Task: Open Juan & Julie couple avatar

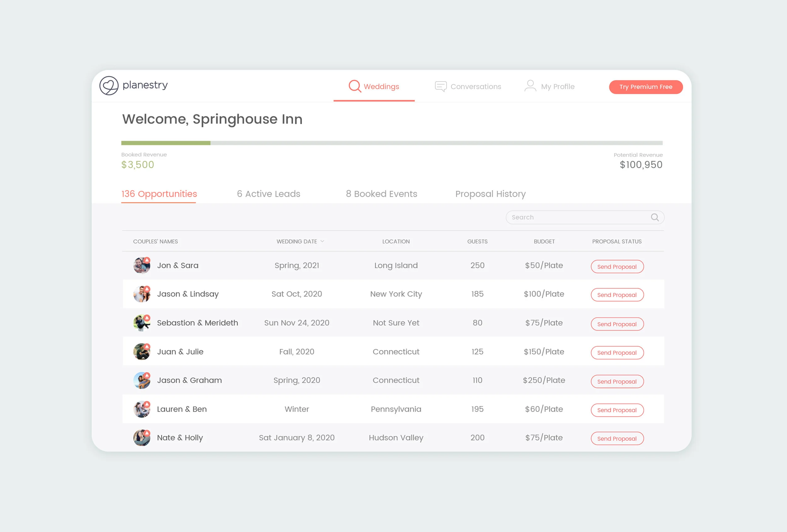Action: [x=142, y=352]
